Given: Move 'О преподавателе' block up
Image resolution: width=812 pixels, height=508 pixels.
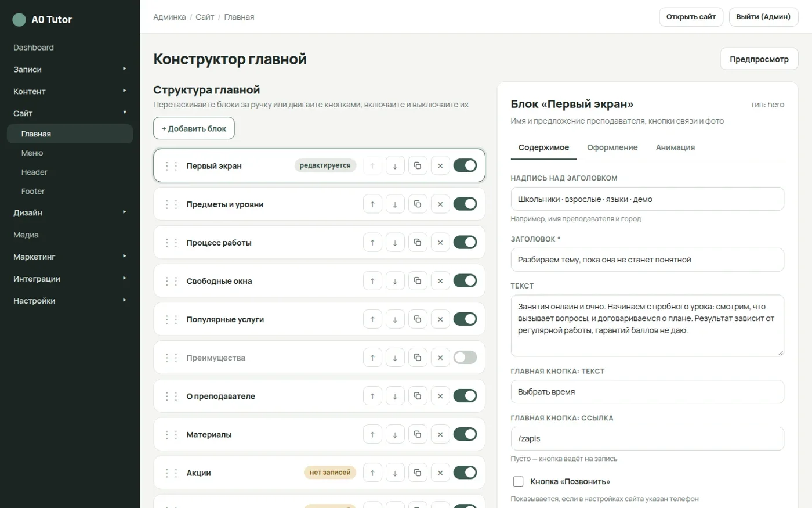Looking at the screenshot, I should (372, 396).
